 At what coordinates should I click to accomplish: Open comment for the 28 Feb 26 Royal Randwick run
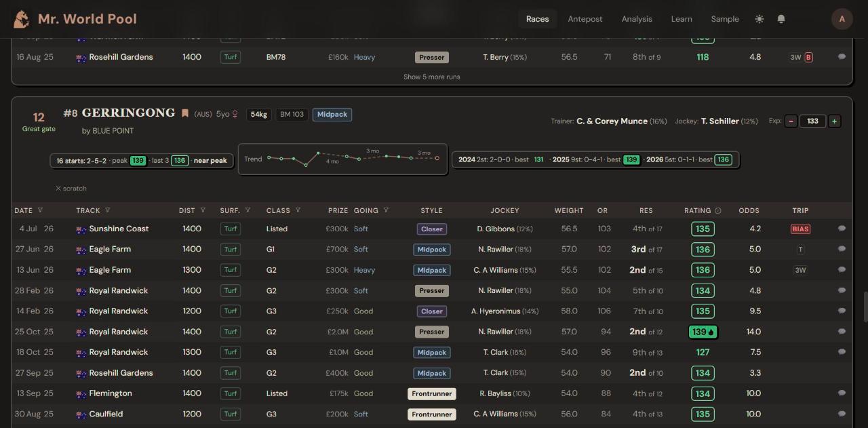click(x=842, y=290)
